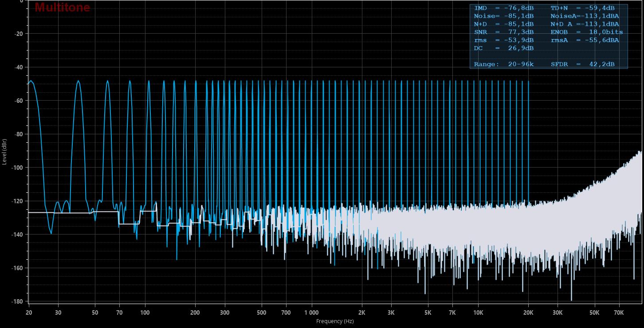Select the SNR = 77,3dB reading
The image size is (644, 328).
(504, 32)
